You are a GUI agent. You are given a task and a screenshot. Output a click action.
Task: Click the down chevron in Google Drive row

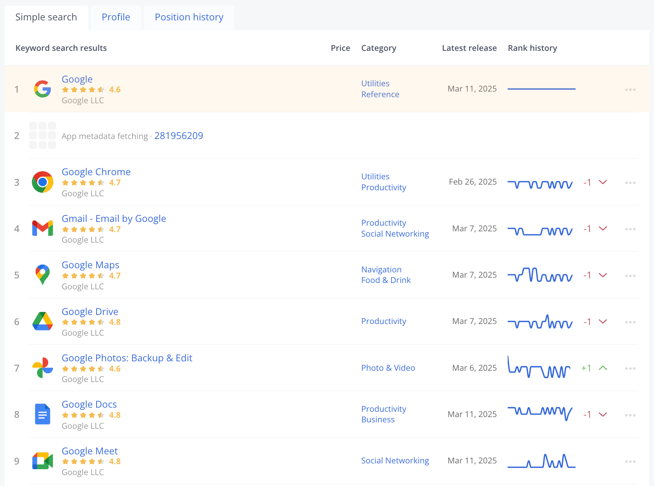pos(603,322)
